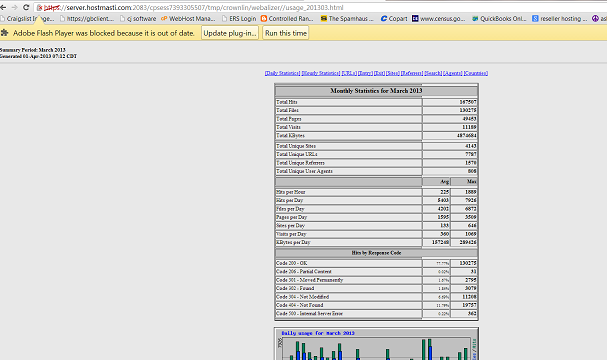
Task: Click the Code 301 - Moved Permanently label
Action: [x=310, y=280]
